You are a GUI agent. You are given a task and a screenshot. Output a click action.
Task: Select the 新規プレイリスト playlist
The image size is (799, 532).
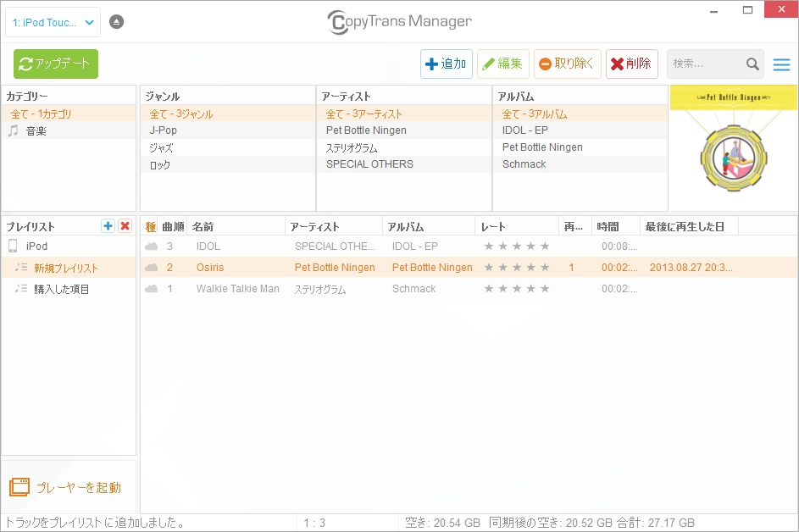69,268
